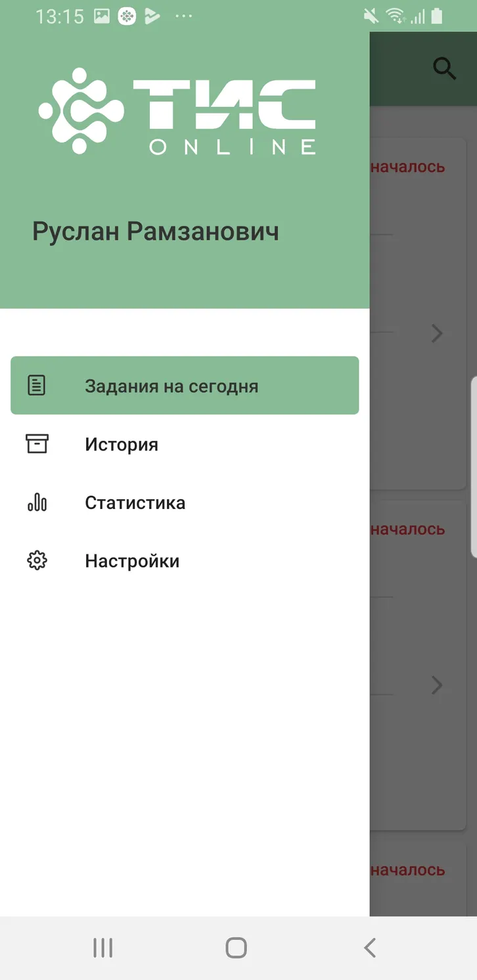Go to Статистика section
477x980 pixels.
(x=185, y=502)
